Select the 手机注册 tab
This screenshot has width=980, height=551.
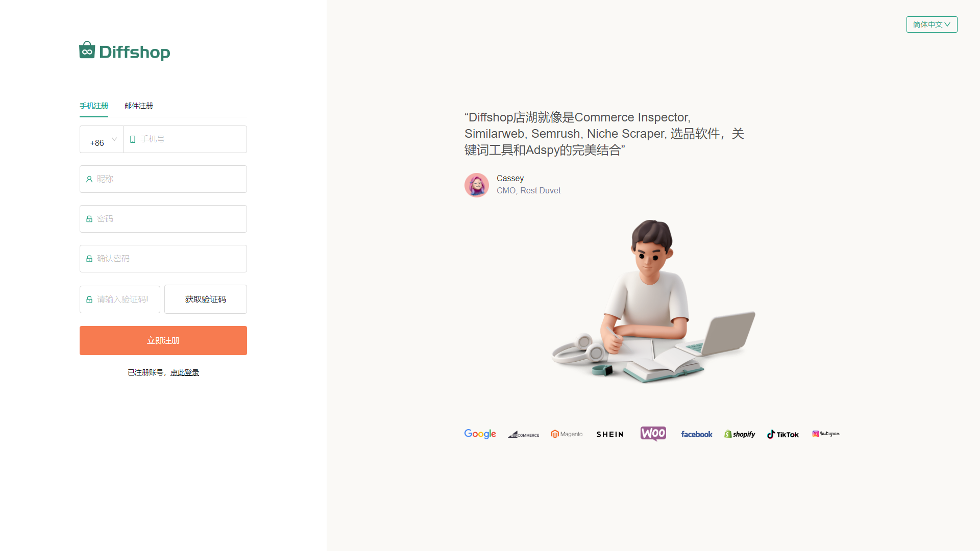click(94, 106)
